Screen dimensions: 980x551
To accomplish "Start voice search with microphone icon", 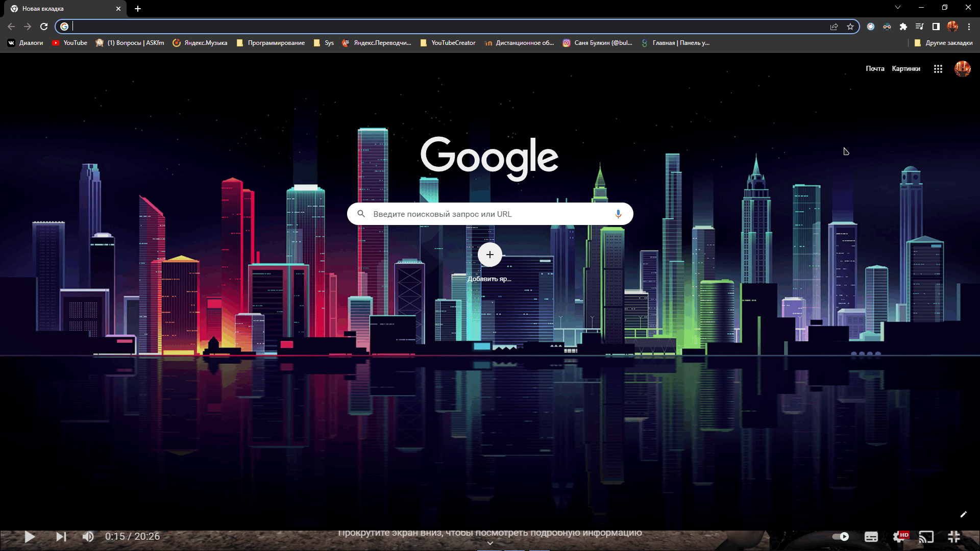I will pyautogui.click(x=618, y=214).
